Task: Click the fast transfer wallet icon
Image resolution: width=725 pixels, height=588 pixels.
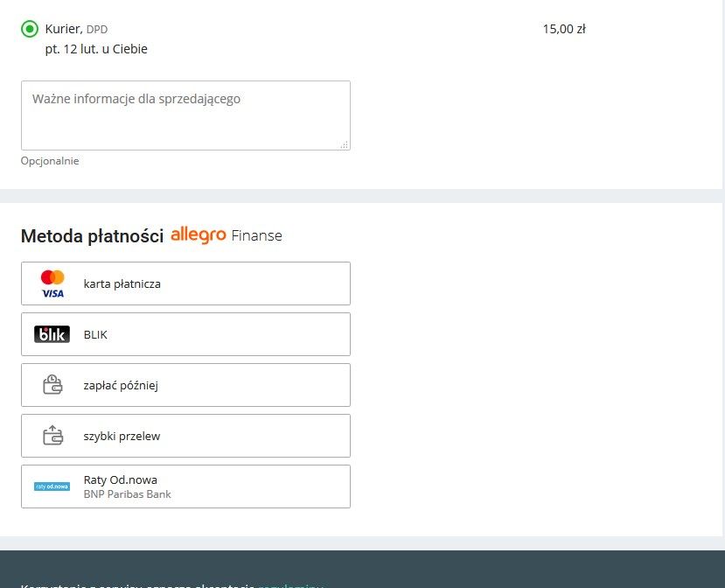Action: point(52,436)
